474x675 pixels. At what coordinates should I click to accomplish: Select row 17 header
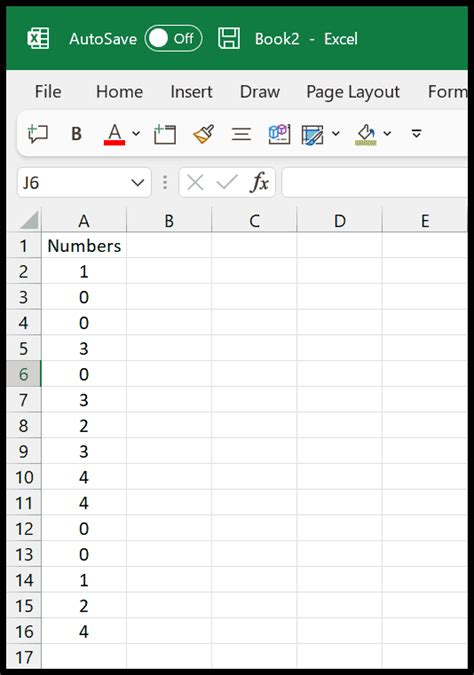(x=24, y=657)
